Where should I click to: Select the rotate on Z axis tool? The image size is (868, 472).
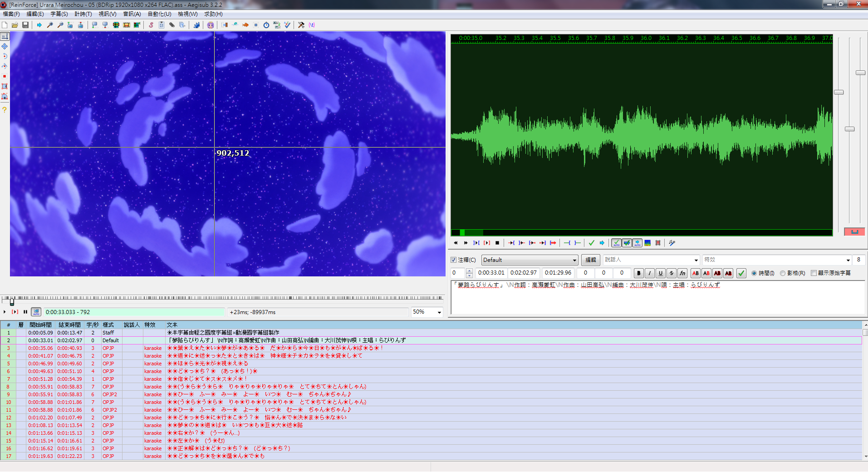pyautogui.click(x=5, y=56)
